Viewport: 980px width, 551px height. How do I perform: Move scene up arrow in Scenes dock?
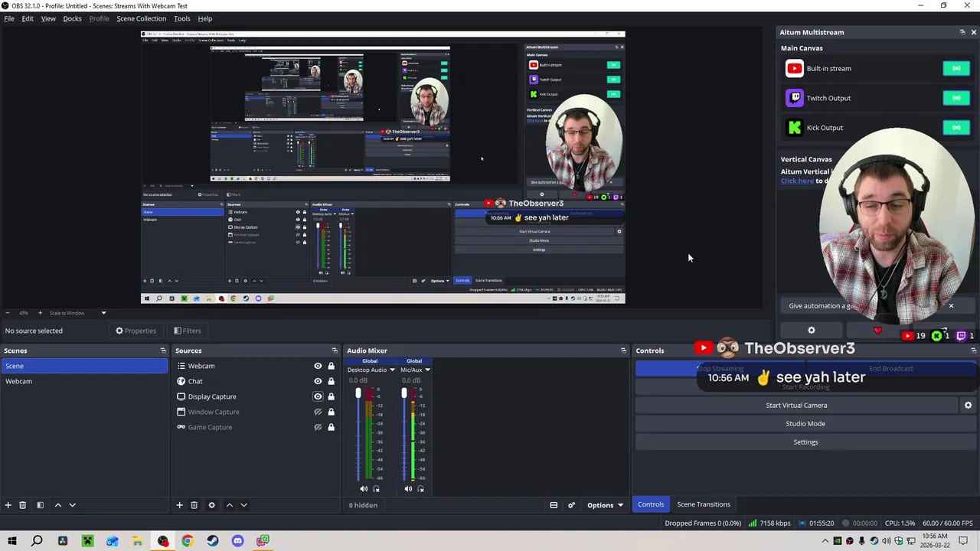pos(57,505)
